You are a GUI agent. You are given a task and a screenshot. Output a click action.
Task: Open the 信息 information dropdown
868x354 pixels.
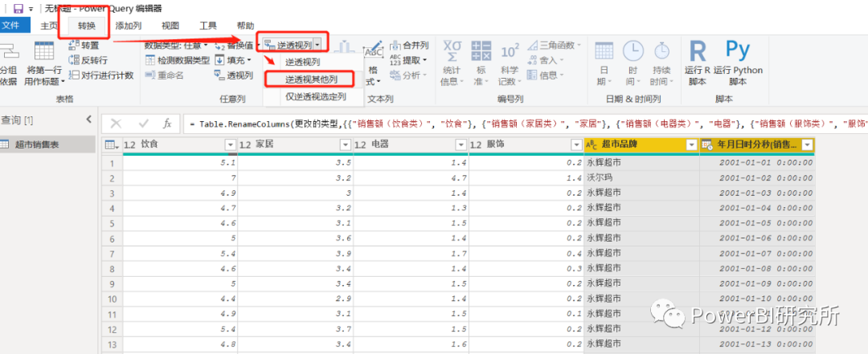click(545, 75)
